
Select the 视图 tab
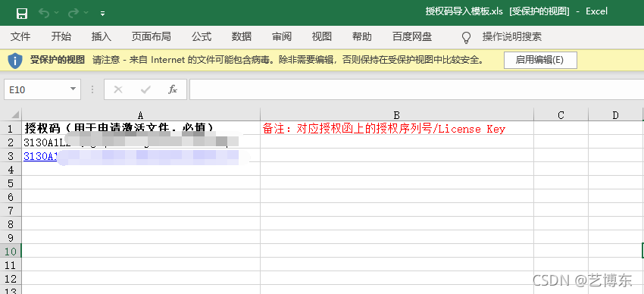321,36
